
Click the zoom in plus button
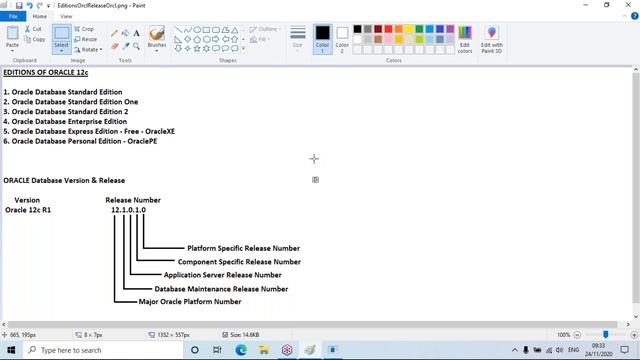pos(634,335)
